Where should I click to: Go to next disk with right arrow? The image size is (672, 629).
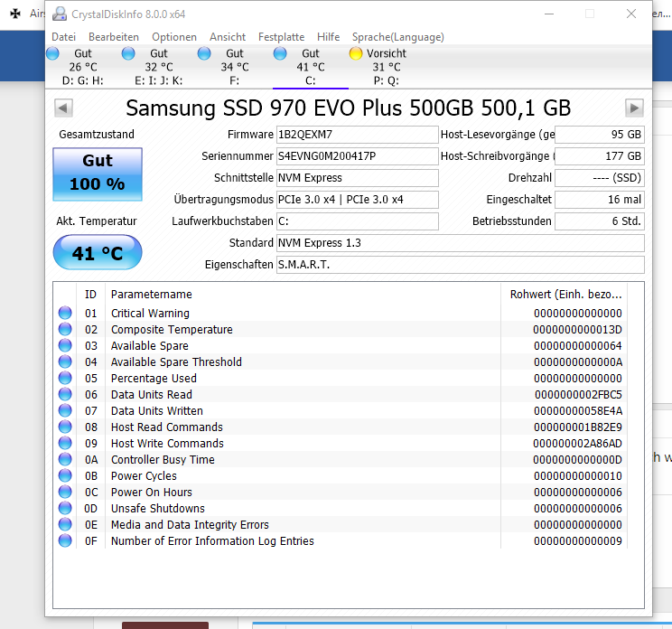coord(634,108)
